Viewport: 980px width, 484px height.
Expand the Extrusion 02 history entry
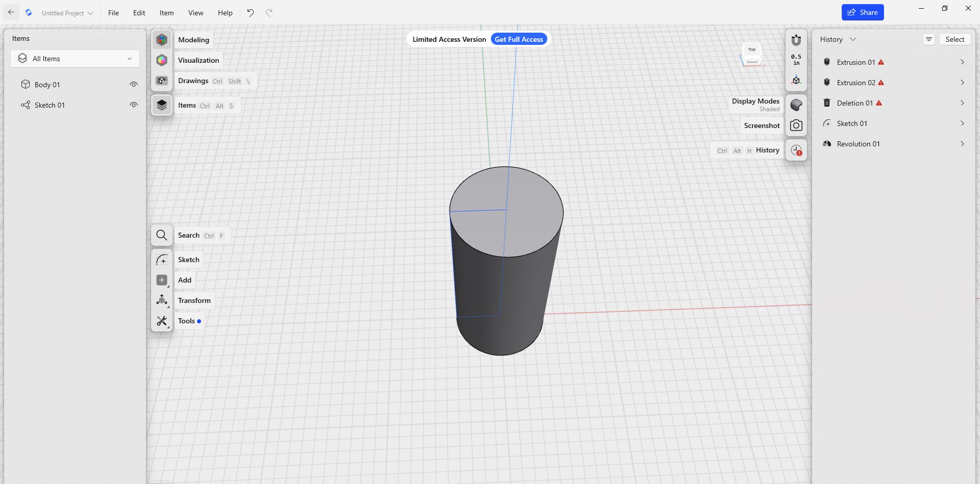tap(962, 83)
